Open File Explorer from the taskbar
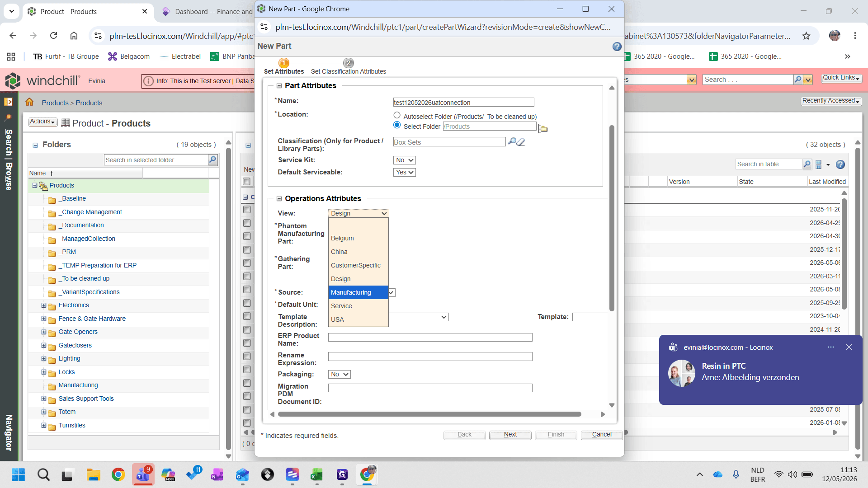 [x=93, y=474]
